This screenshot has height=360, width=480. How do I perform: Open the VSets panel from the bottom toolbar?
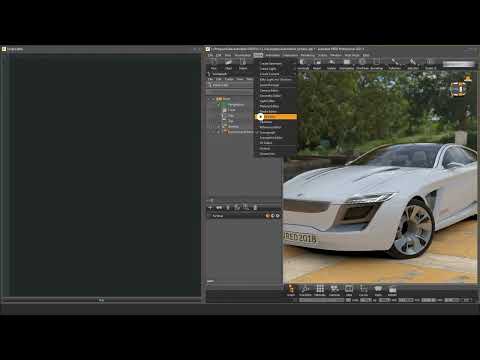[x=378, y=290]
